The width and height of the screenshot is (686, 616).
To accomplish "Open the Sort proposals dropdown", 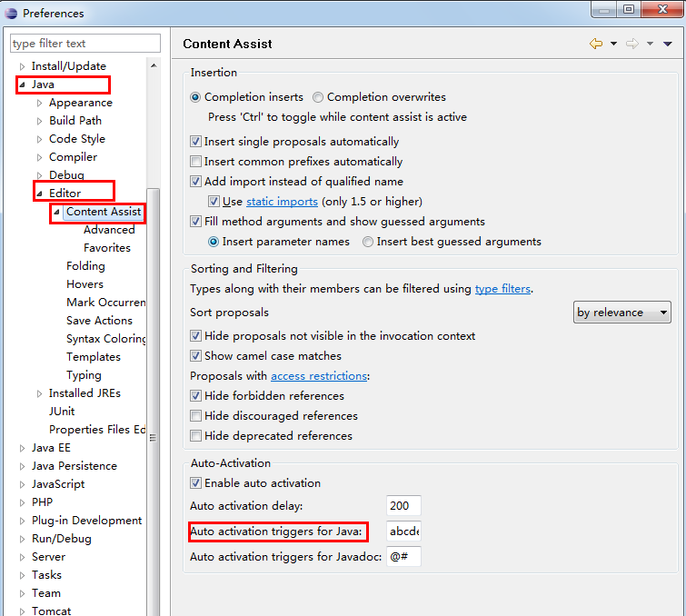I will click(622, 313).
